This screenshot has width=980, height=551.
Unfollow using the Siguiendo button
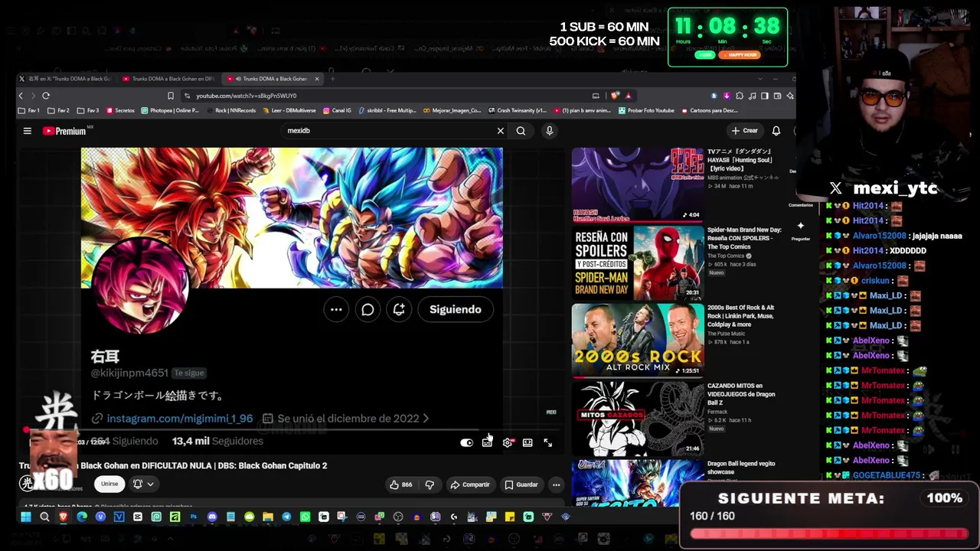(x=456, y=310)
